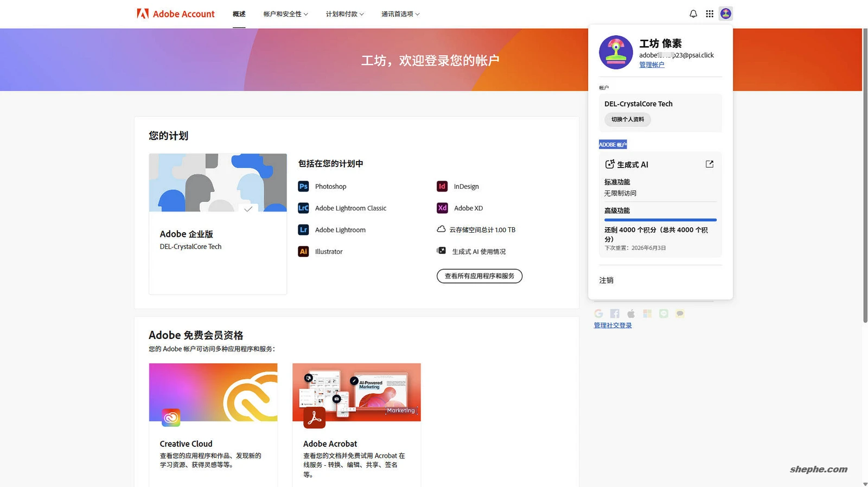
Task: Expand the 计划和付款 menu
Action: [344, 14]
